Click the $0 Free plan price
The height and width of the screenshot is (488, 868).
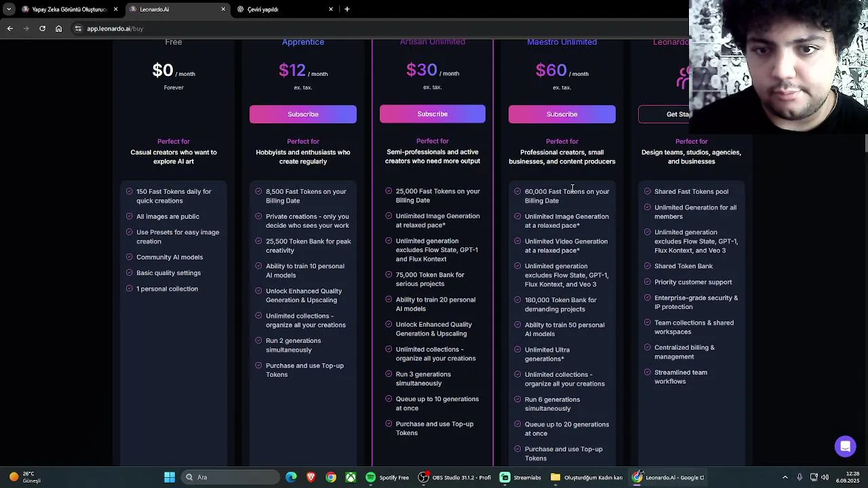(162, 70)
